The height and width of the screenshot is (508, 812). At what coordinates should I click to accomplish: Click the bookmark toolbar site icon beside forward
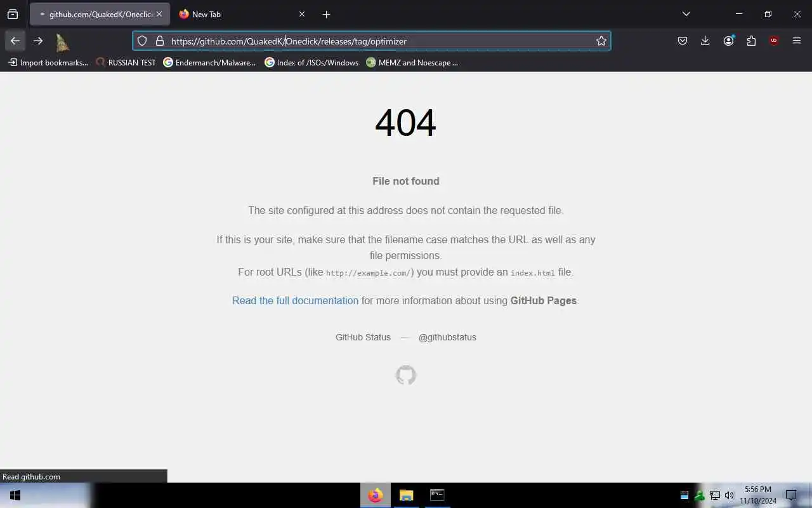pyautogui.click(x=62, y=42)
